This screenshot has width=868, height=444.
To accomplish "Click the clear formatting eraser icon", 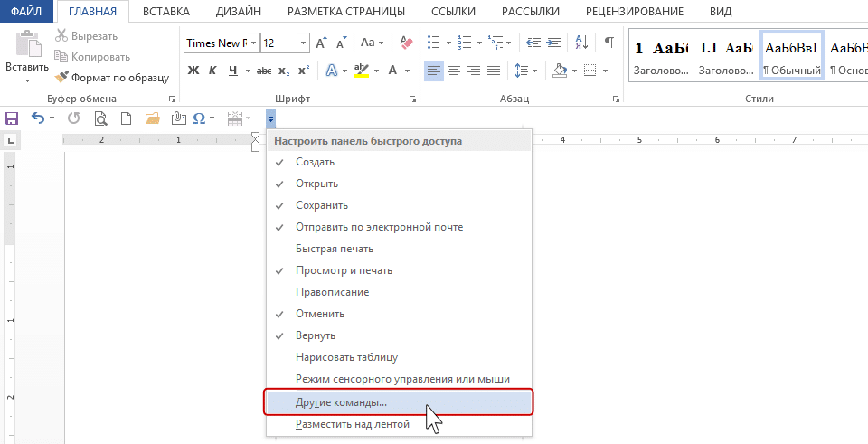I will [405, 43].
